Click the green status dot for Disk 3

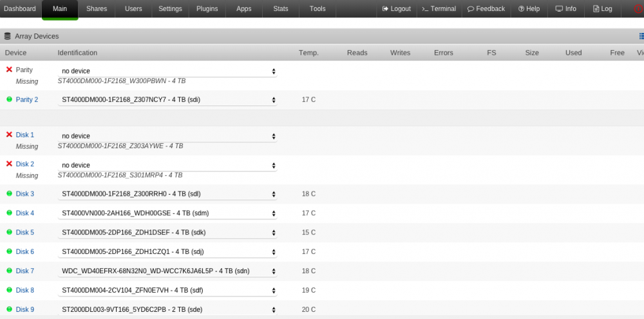tap(10, 193)
